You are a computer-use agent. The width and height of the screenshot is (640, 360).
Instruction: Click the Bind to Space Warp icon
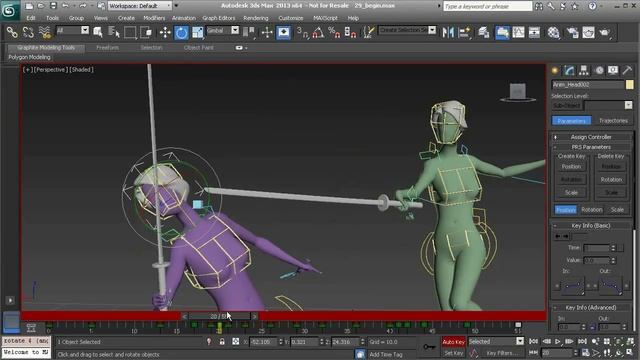(x=44, y=32)
